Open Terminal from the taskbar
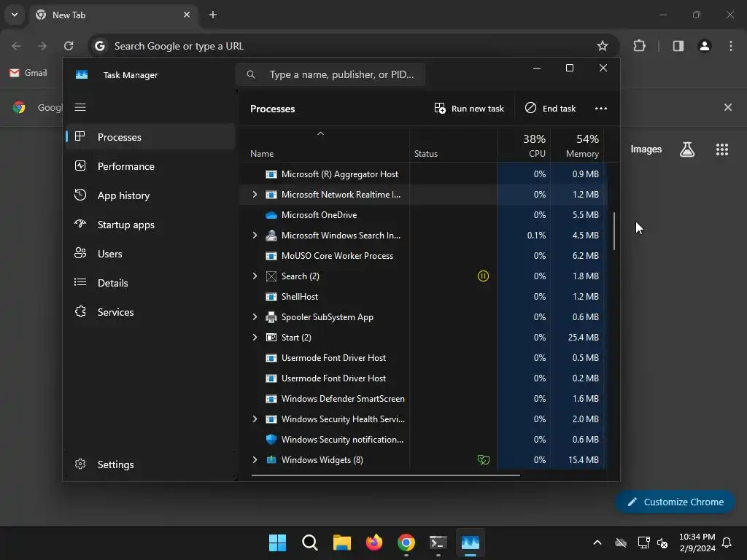This screenshot has width=747, height=560. (x=438, y=542)
